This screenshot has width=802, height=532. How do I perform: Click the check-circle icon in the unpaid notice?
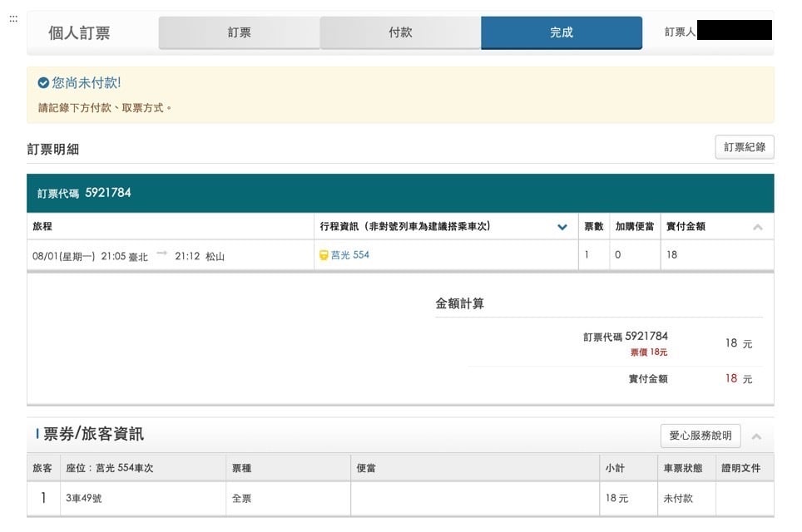(44, 83)
